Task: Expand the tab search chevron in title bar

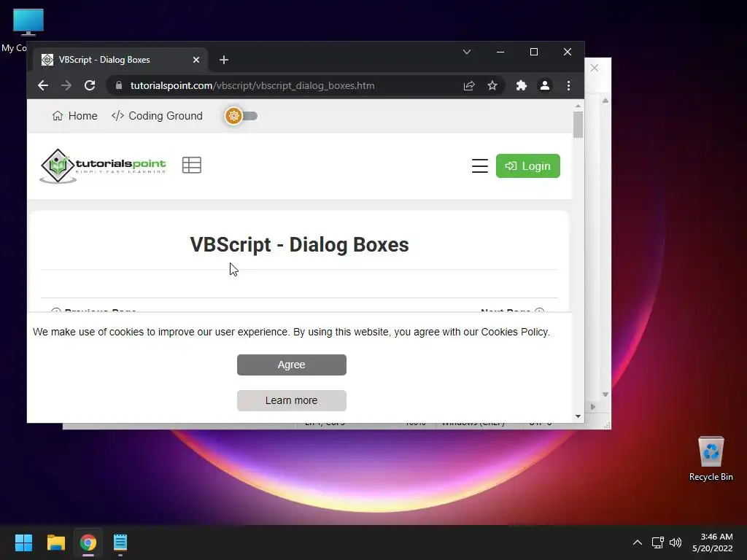Action: 467,52
